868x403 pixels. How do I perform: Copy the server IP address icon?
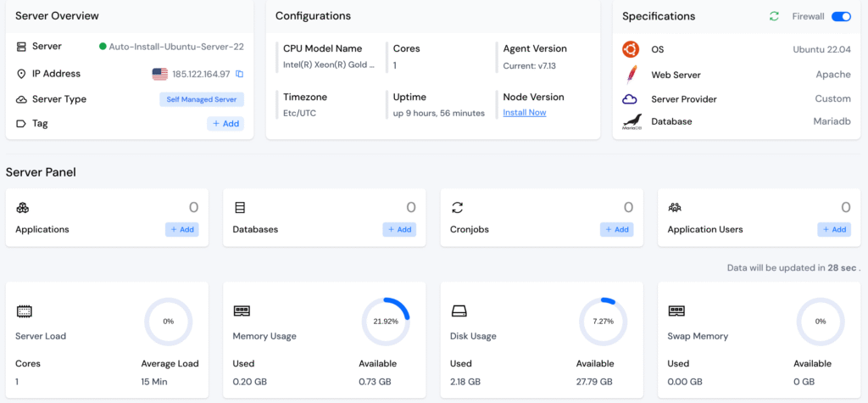tap(240, 75)
